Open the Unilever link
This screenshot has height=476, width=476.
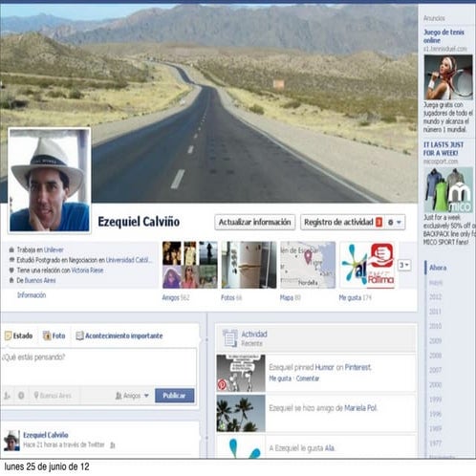54,249
